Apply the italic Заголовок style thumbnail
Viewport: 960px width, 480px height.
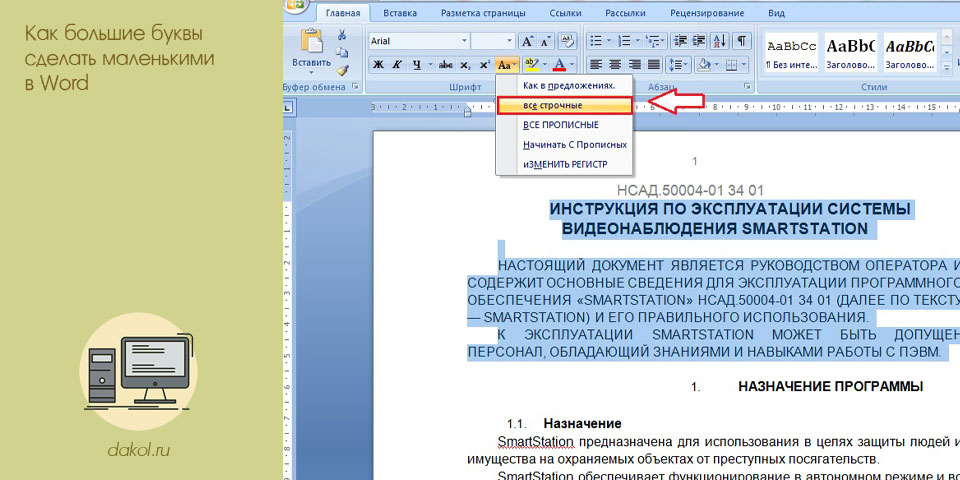click(909, 53)
